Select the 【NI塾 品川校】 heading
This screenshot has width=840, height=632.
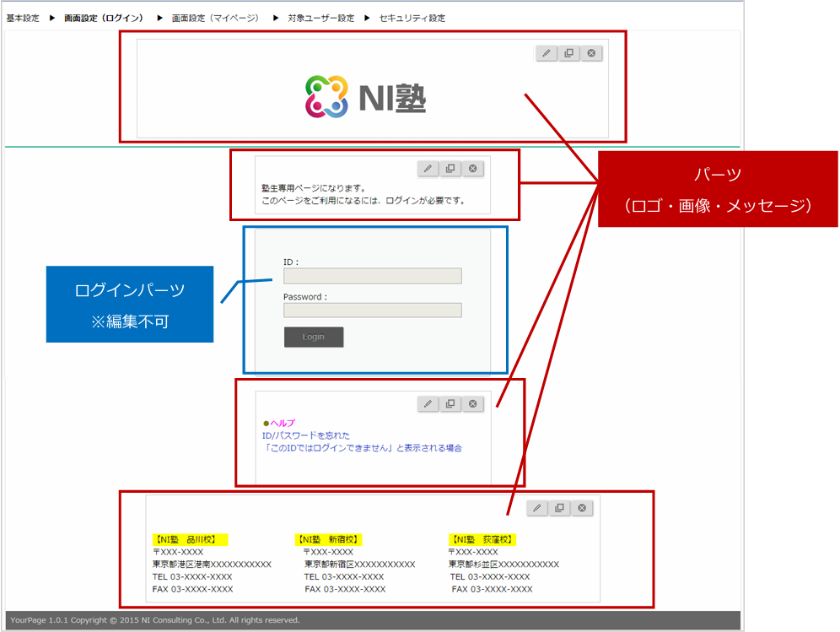point(190,539)
